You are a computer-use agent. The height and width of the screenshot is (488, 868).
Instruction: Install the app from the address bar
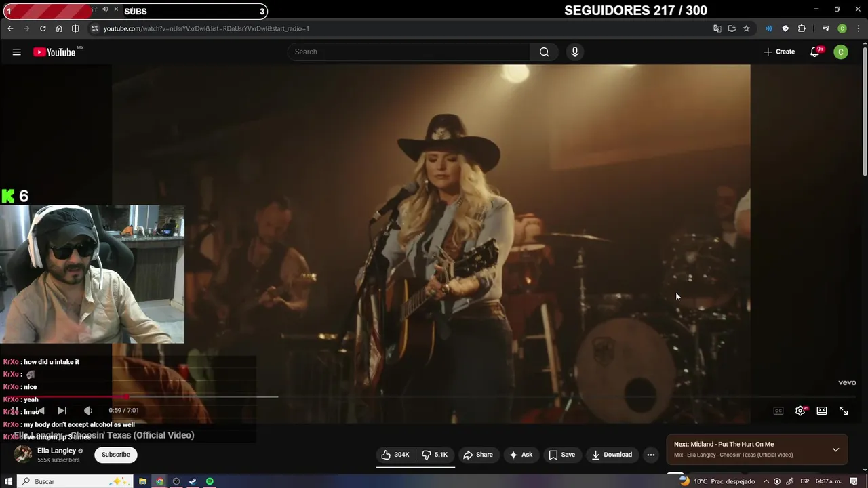click(732, 28)
